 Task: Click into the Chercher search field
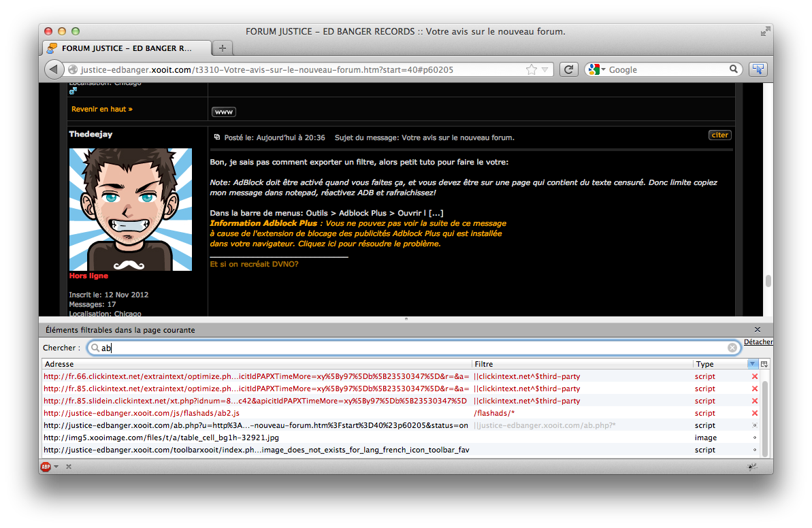tap(415, 348)
